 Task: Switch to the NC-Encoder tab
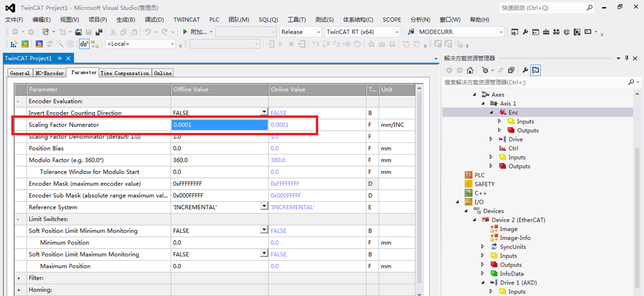coord(49,73)
